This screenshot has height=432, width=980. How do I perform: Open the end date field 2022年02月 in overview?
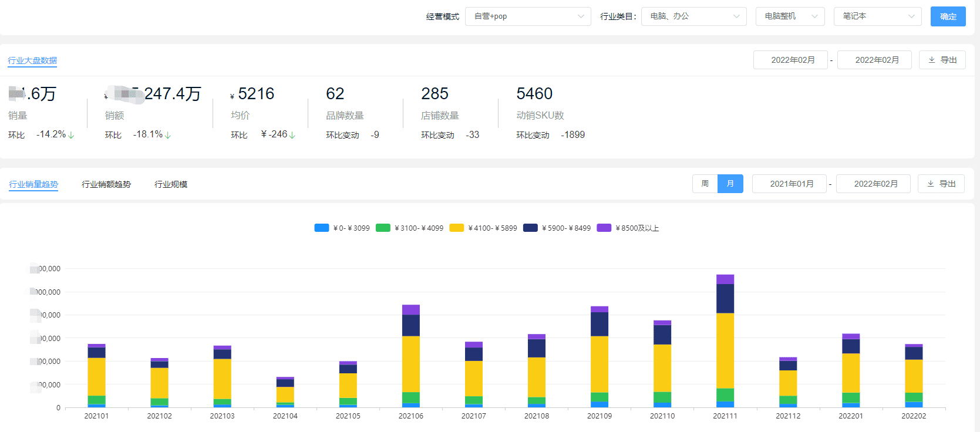tap(874, 60)
